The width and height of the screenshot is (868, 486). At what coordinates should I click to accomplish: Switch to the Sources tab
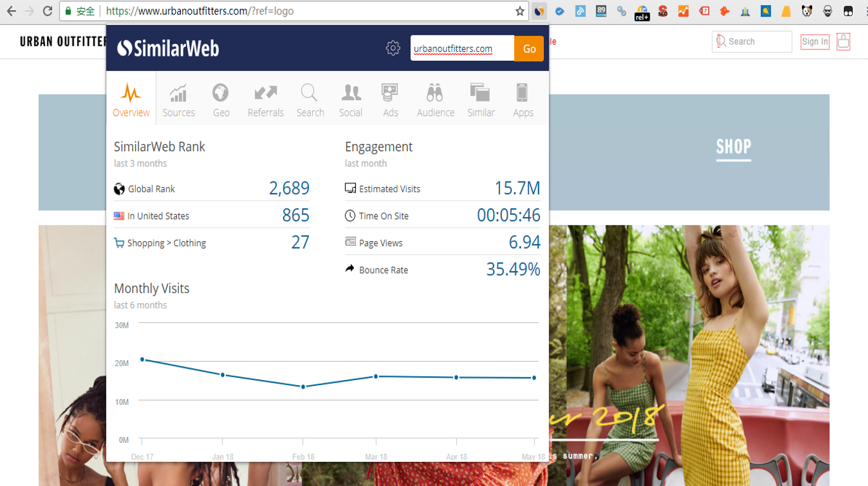point(178,100)
